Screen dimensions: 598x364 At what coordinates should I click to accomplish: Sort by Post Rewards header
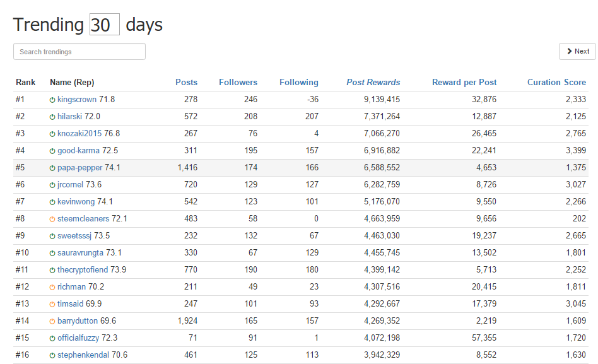tap(373, 82)
